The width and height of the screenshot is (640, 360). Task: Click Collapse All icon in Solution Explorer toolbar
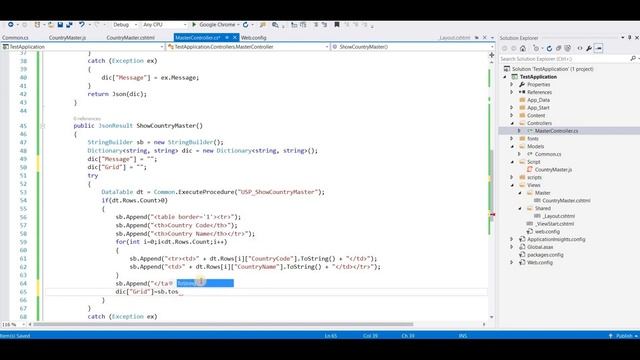(558, 48)
